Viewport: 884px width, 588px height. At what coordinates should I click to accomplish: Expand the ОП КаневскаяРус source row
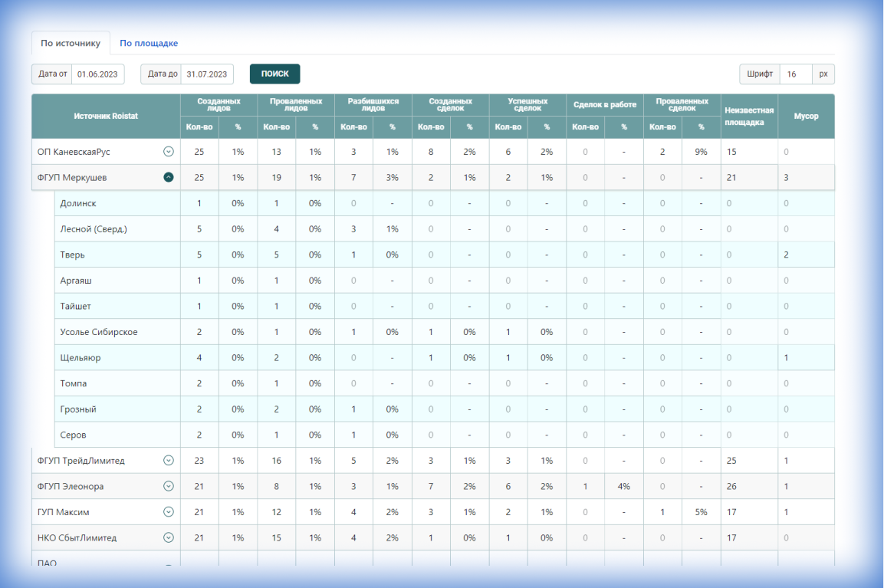(x=167, y=151)
